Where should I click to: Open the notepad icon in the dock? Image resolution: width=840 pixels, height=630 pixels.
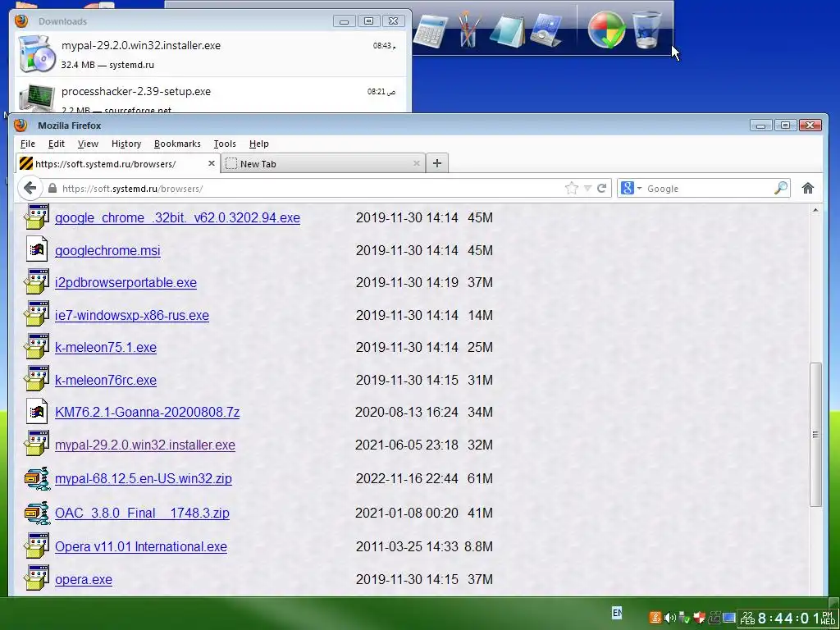507,31
